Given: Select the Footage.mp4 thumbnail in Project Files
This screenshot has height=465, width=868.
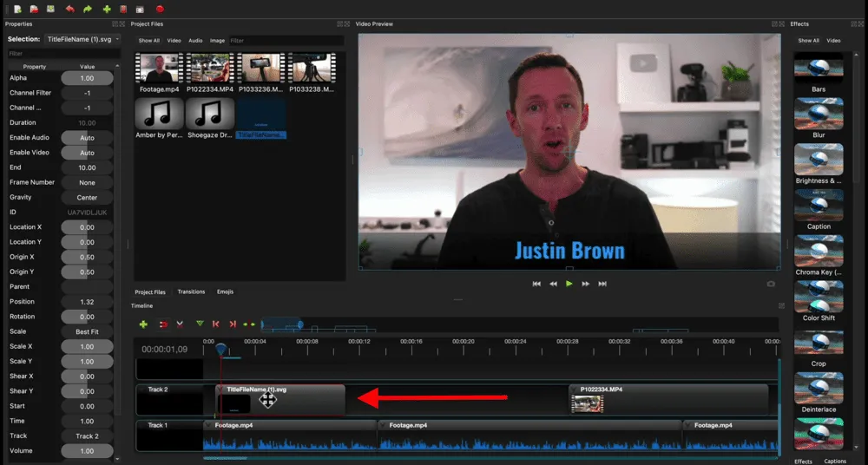Looking at the screenshot, I should [159, 68].
